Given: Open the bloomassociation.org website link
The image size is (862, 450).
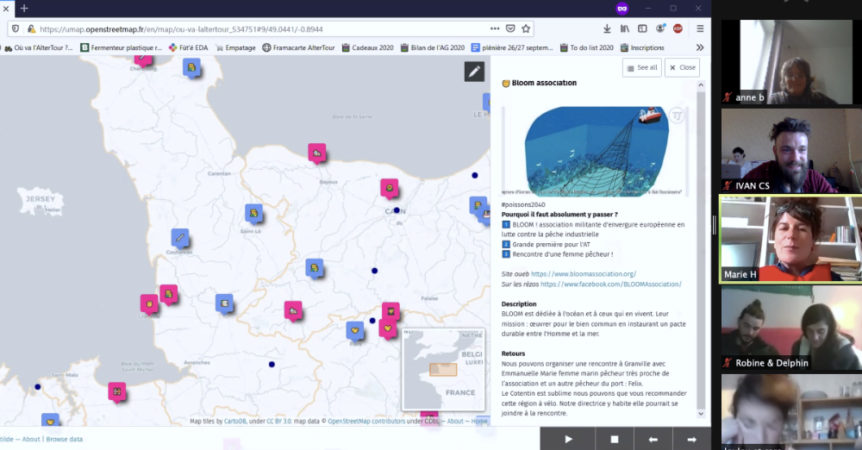Looking at the screenshot, I should click(x=583, y=274).
